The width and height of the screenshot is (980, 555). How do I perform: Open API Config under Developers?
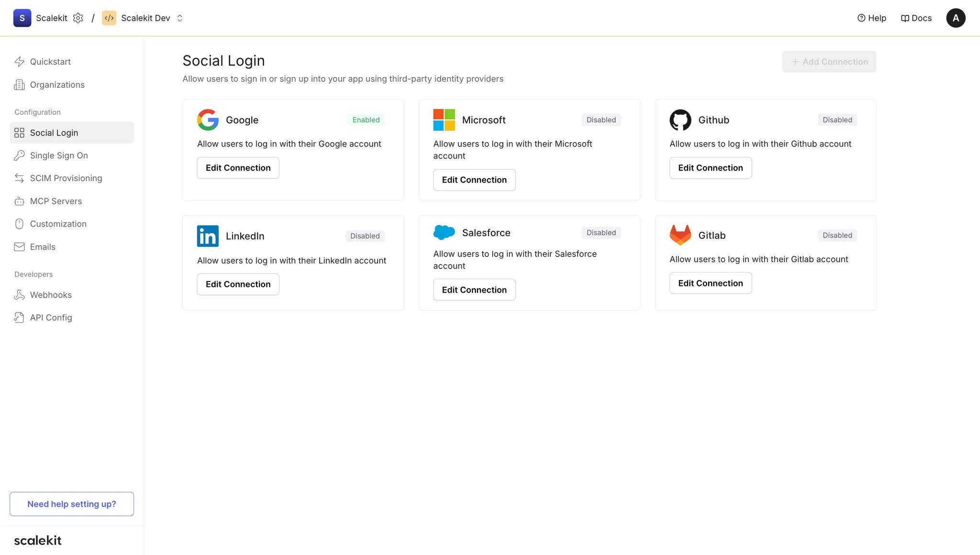tap(72, 317)
